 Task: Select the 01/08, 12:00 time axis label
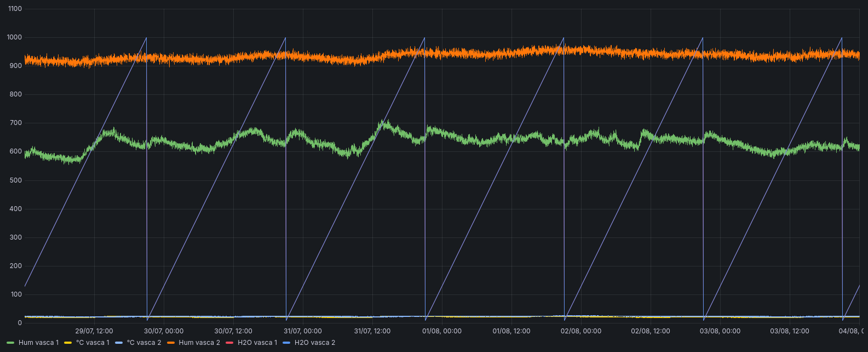[x=511, y=331]
